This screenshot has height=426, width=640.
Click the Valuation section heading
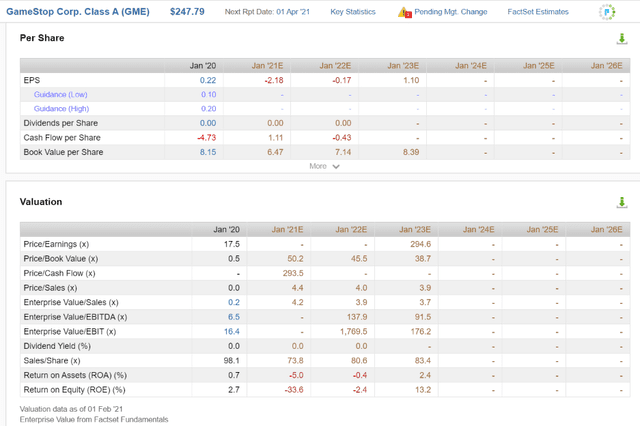(41, 202)
